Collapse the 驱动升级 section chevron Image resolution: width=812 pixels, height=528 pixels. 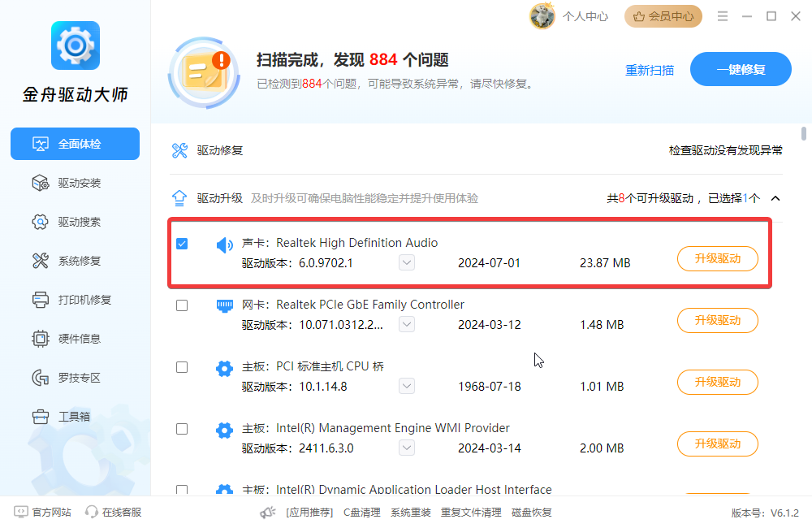pos(775,198)
